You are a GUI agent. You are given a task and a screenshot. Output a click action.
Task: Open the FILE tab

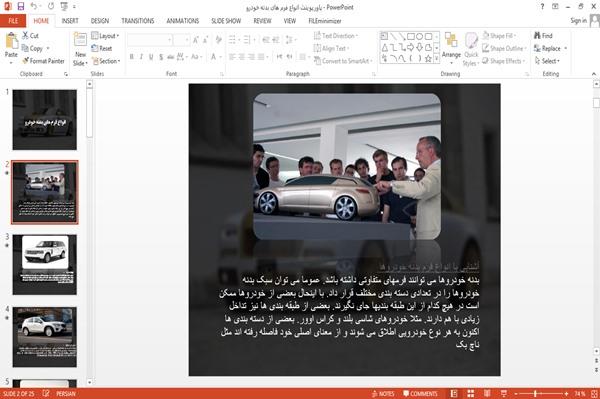(13, 21)
